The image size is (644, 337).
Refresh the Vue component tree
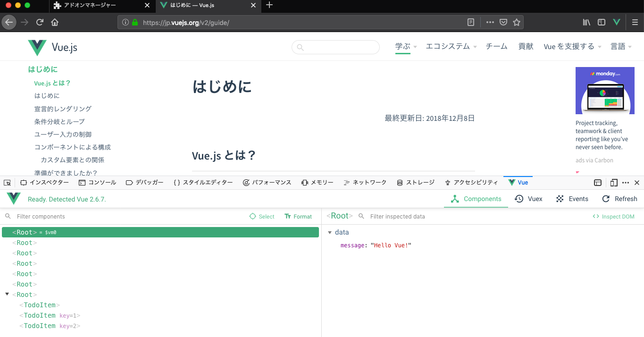click(619, 199)
